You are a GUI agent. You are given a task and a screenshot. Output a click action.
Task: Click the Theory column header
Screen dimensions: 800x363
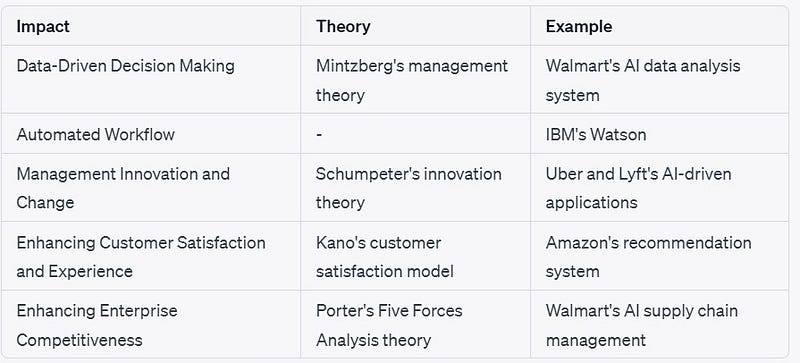coord(343,27)
